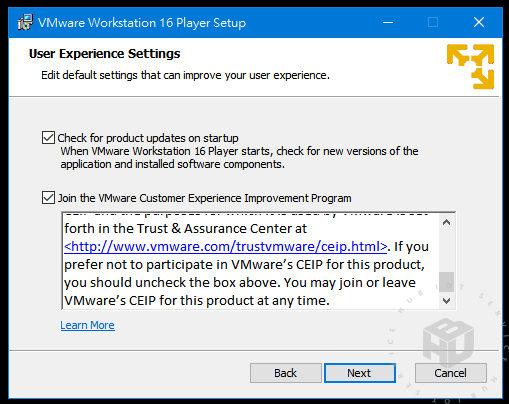Click the CEIP description text area

click(x=251, y=261)
